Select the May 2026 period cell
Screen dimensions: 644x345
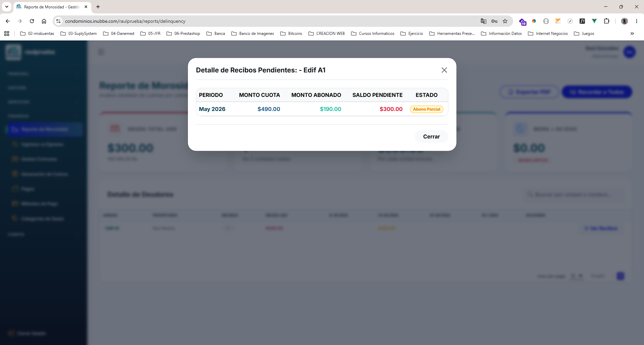pyautogui.click(x=212, y=109)
